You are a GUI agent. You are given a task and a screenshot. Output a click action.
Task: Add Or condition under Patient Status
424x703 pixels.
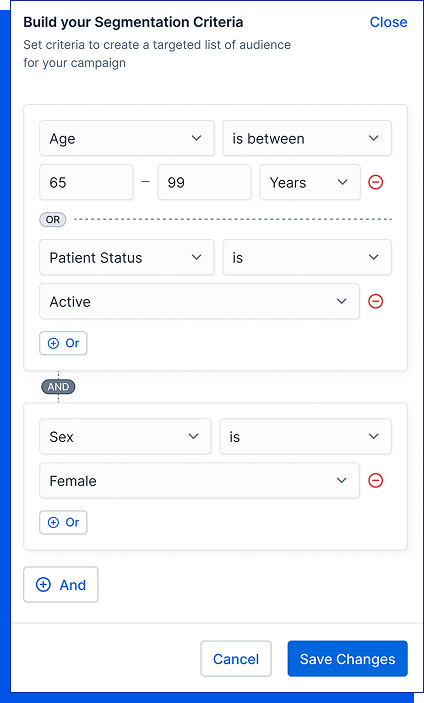pos(63,343)
